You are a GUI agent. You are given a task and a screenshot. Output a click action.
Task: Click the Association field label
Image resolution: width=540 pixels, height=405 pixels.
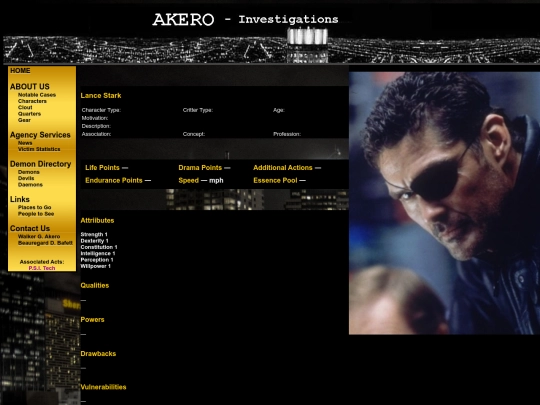point(96,134)
